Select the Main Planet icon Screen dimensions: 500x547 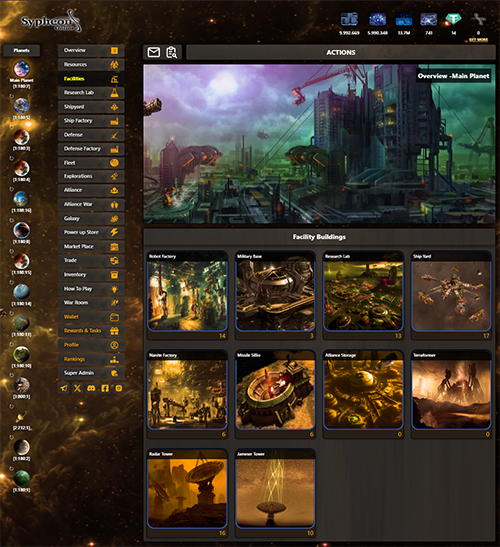click(x=21, y=69)
